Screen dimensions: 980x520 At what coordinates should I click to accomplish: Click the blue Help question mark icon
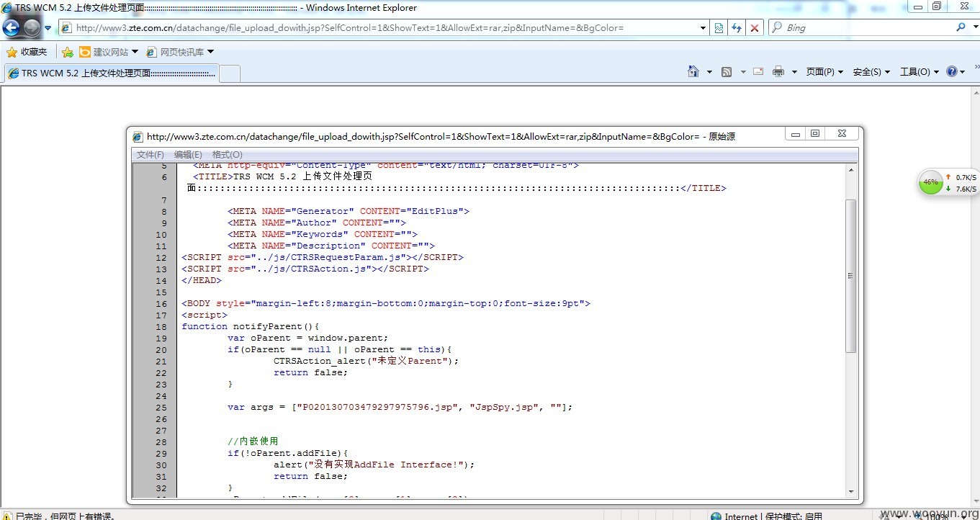coord(951,71)
